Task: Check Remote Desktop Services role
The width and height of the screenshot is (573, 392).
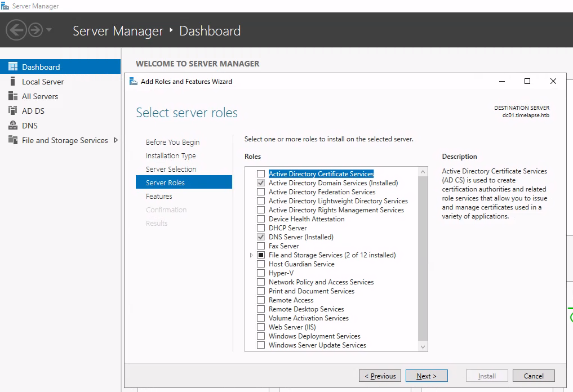Action: click(x=261, y=309)
